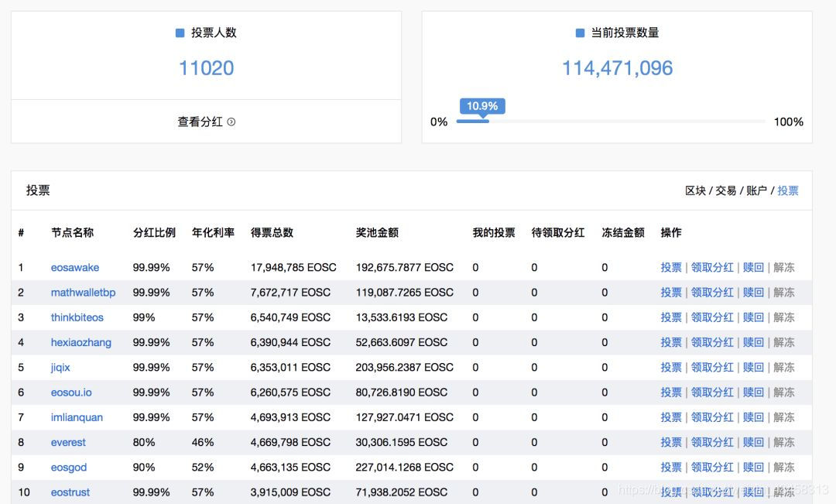The width and height of the screenshot is (836, 504).
Task: Open the hexiaozhang node link
Action: coord(81,342)
